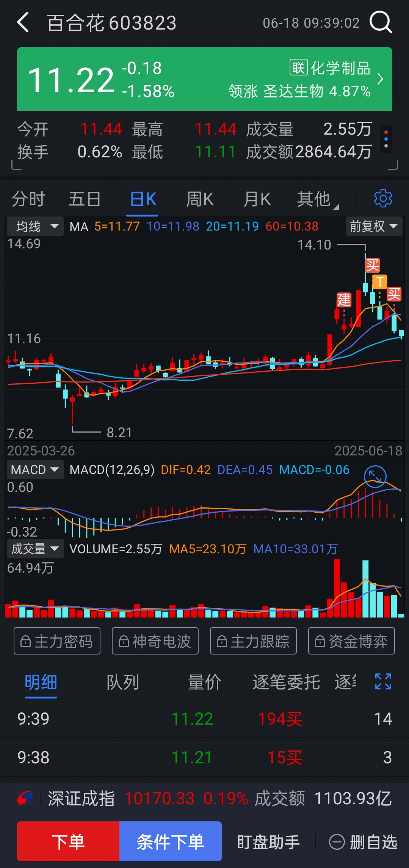Viewport: 409px width, 868px height.
Task: Tap the three-dot more stats icon
Action: (x=386, y=139)
